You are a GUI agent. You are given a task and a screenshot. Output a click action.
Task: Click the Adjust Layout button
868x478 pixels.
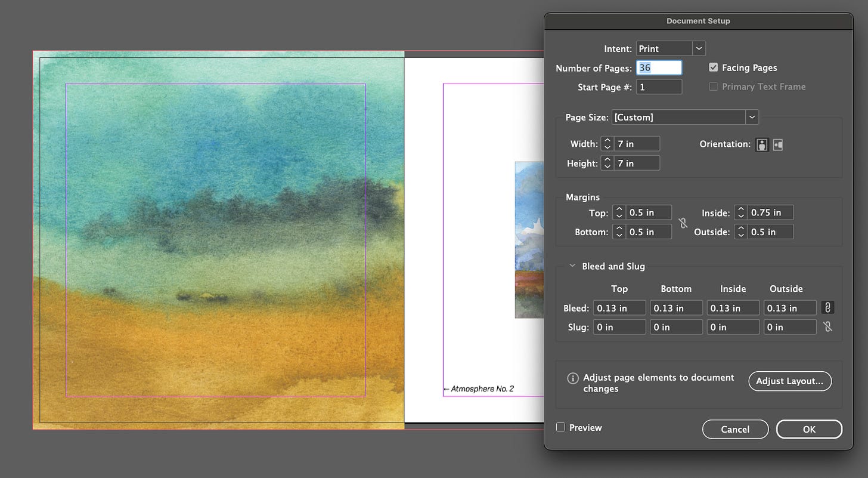pyautogui.click(x=790, y=381)
